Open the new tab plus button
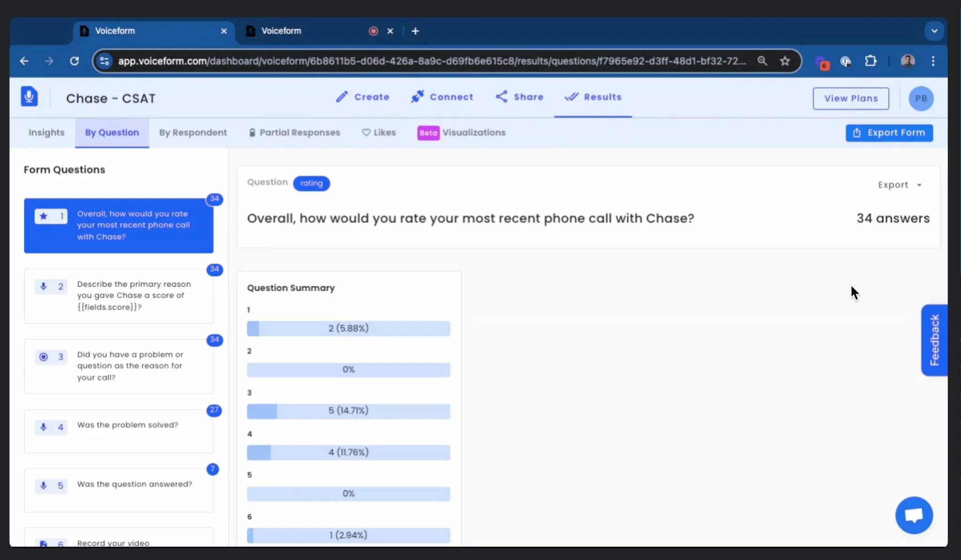961x560 pixels. point(415,31)
